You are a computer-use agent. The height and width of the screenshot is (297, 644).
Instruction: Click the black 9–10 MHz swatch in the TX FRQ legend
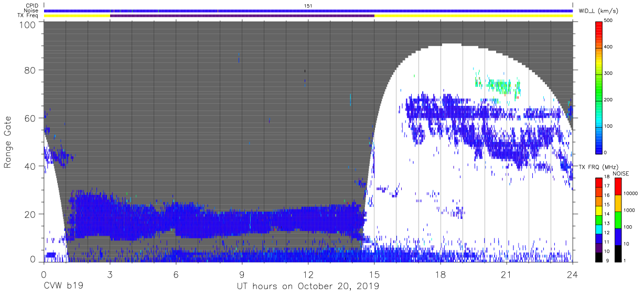598,256
